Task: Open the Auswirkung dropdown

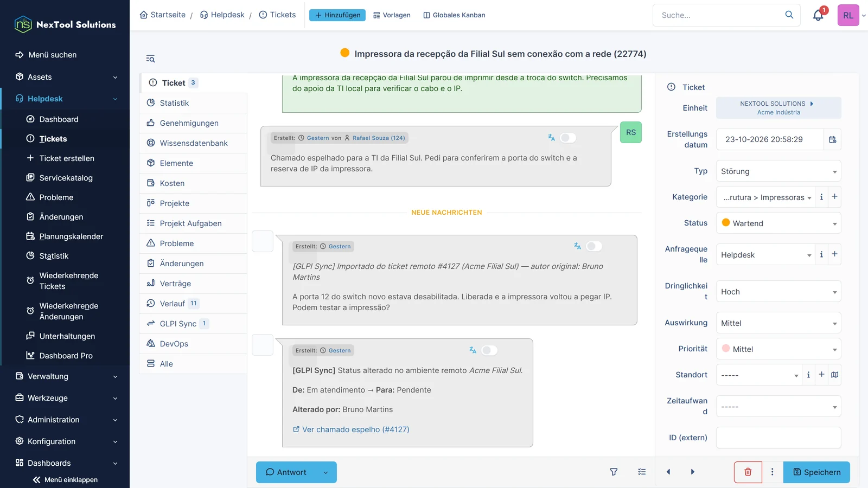Action: click(778, 323)
